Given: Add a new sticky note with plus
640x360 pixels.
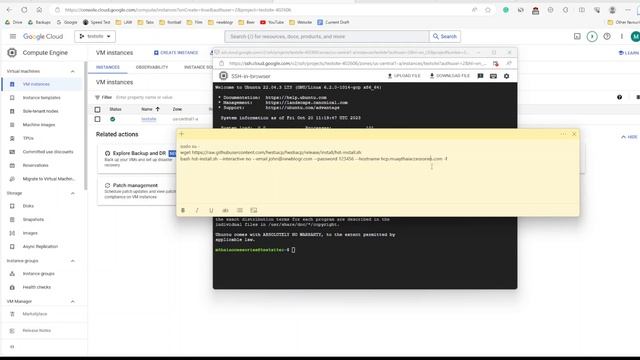Looking at the screenshot, I should point(182,134).
